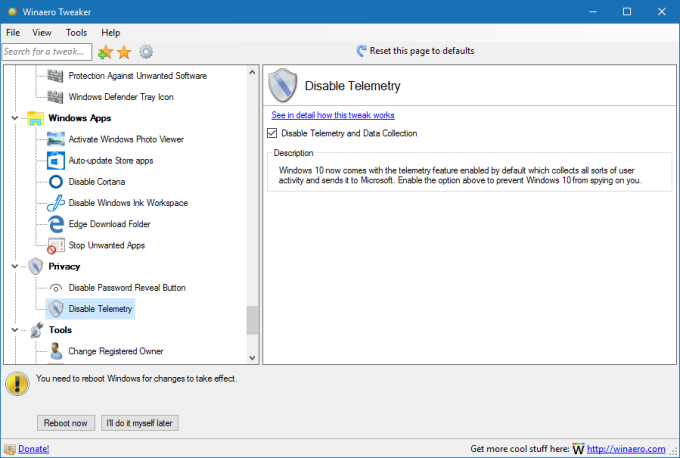Viewport: 680px width, 458px height.
Task: Click the large shield icon in page header
Action: pos(282,85)
